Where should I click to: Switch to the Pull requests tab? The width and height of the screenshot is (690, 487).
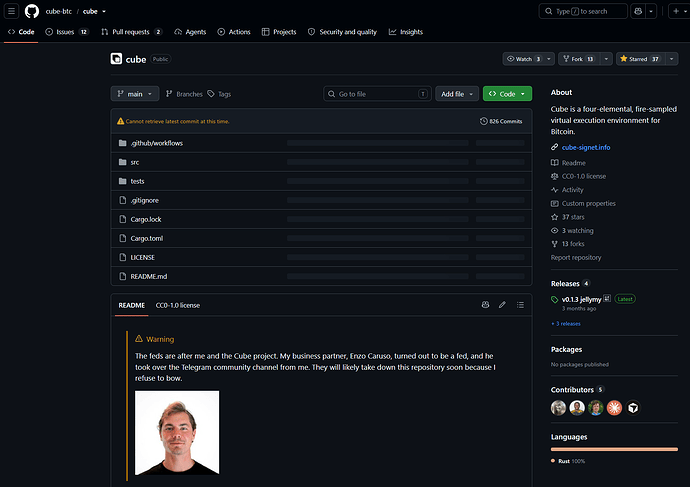point(132,32)
